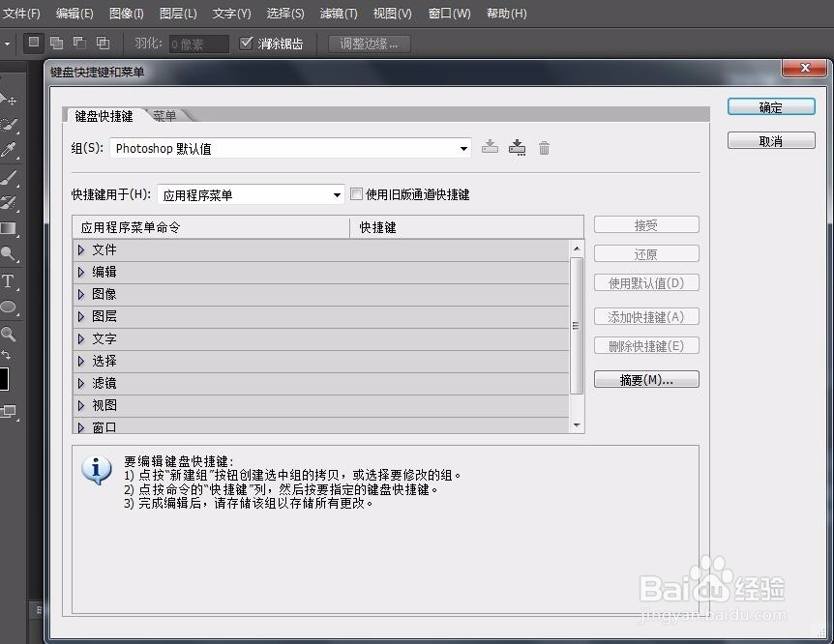
Task: Open the 窗口(W) menu
Action: [x=450, y=14]
